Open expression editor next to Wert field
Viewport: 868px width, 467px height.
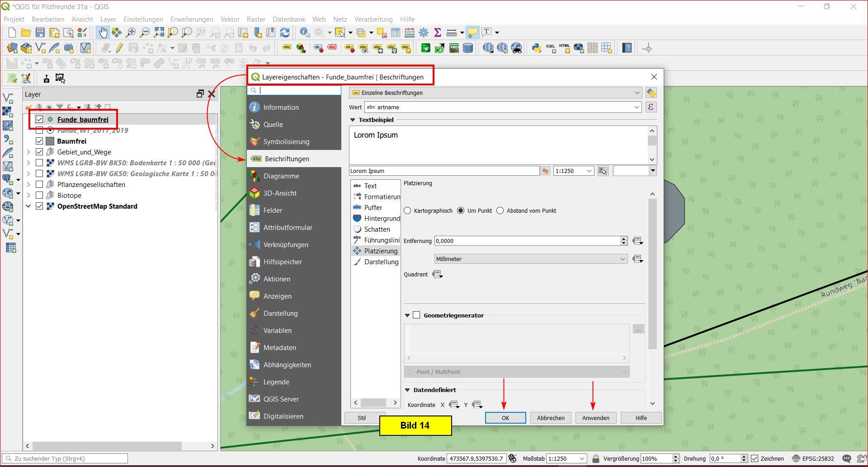(x=651, y=107)
